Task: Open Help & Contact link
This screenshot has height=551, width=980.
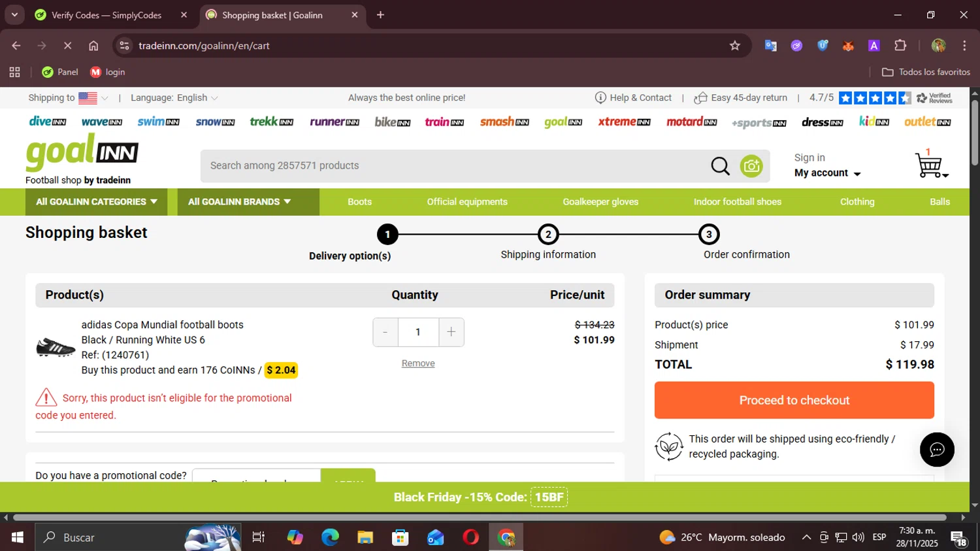Action: coord(633,98)
